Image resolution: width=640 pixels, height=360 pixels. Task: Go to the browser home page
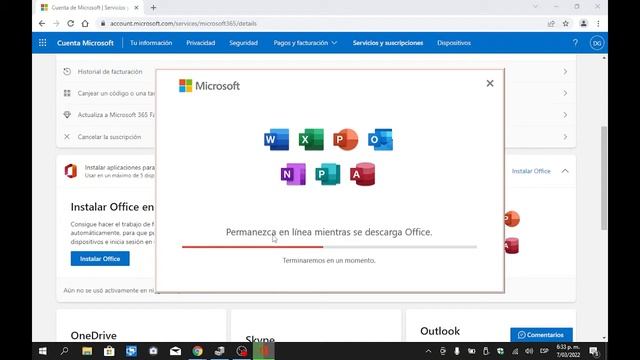tap(85, 24)
